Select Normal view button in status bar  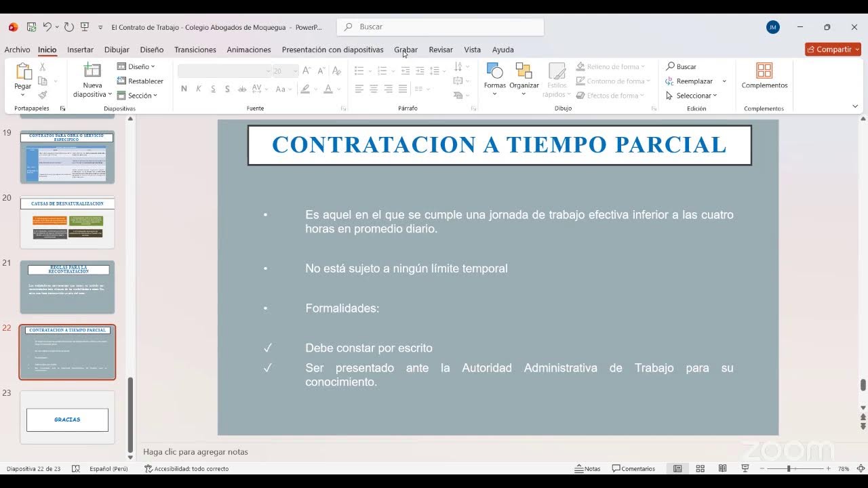pos(677,468)
